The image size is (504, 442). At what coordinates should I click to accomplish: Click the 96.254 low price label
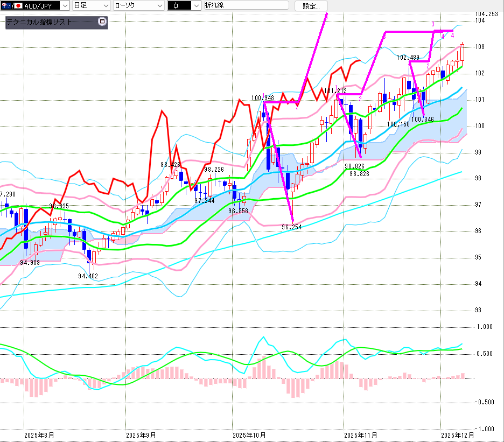291,227
